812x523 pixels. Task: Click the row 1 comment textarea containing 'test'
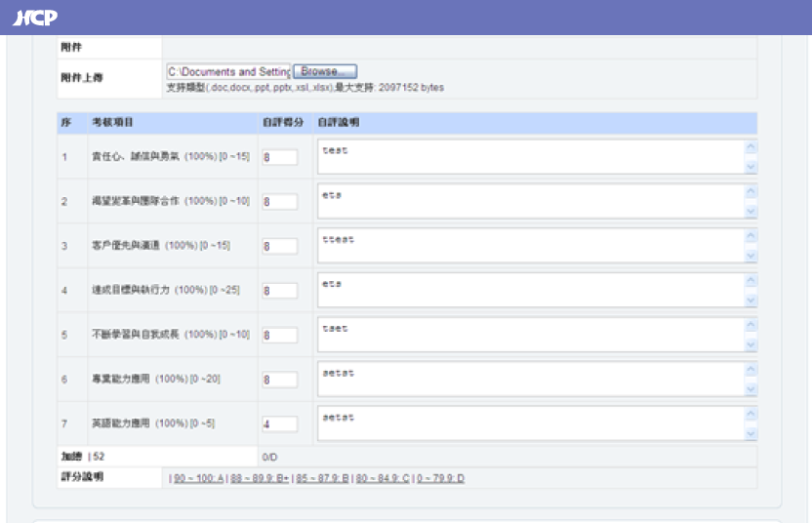[x=530, y=157]
